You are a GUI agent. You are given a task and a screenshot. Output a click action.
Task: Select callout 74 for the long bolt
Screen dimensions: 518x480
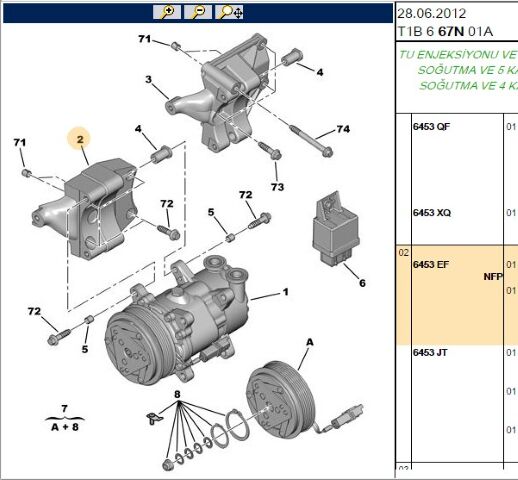point(343,129)
